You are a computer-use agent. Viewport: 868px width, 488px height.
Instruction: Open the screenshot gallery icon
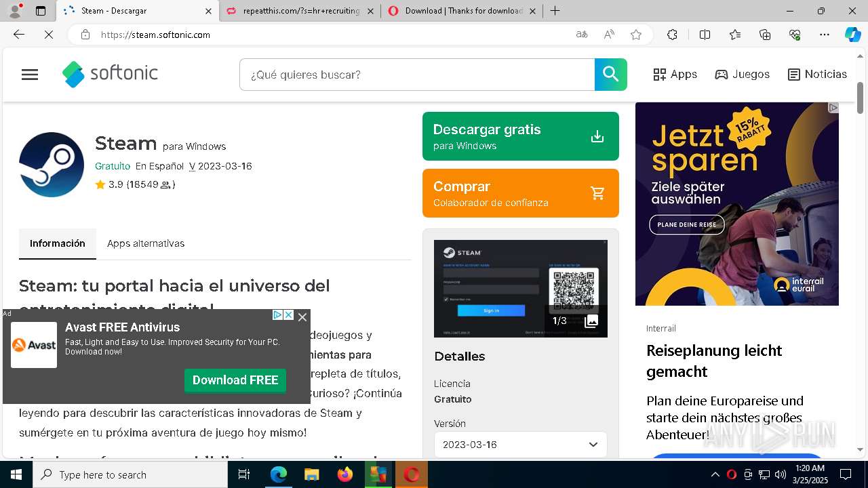(591, 321)
